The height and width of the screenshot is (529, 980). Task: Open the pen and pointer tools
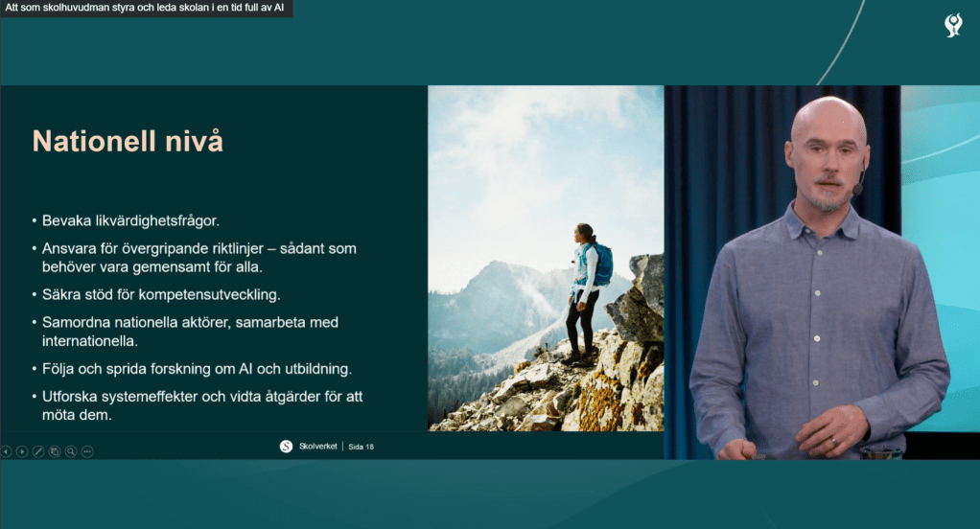tap(38, 451)
